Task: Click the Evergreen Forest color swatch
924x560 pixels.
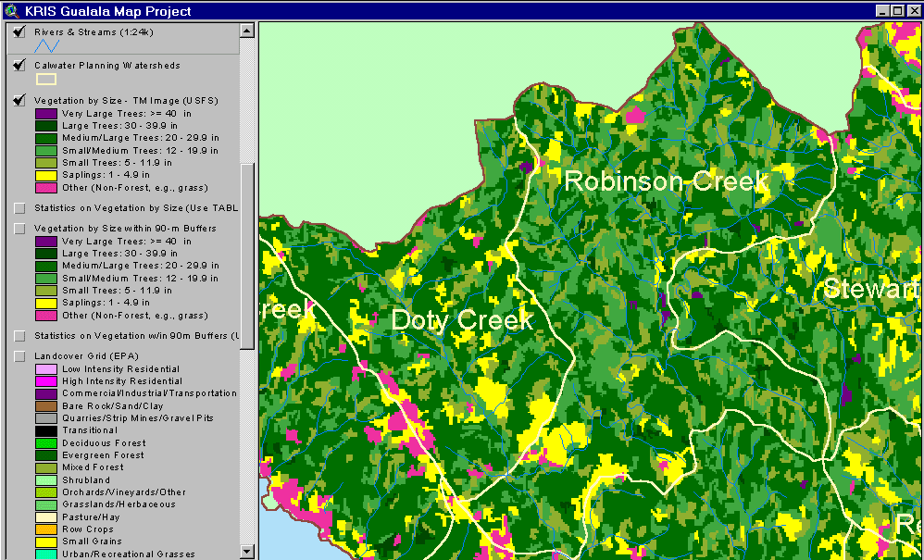Action: tap(46, 455)
